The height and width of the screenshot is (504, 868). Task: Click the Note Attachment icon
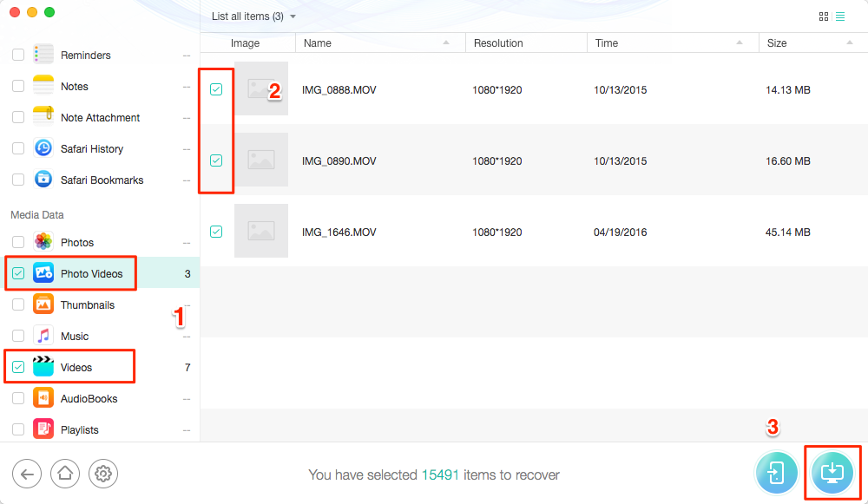coord(43,117)
